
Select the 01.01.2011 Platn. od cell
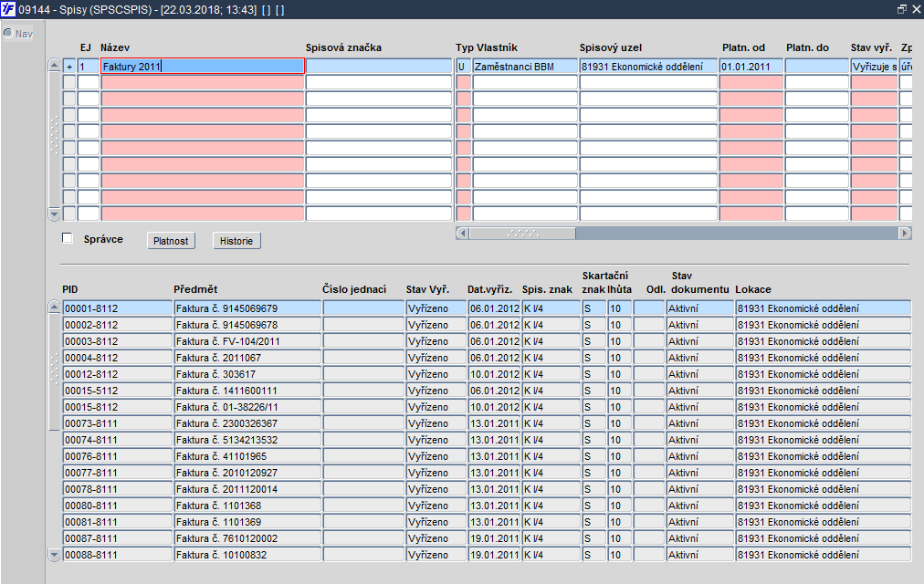click(751, 66)
